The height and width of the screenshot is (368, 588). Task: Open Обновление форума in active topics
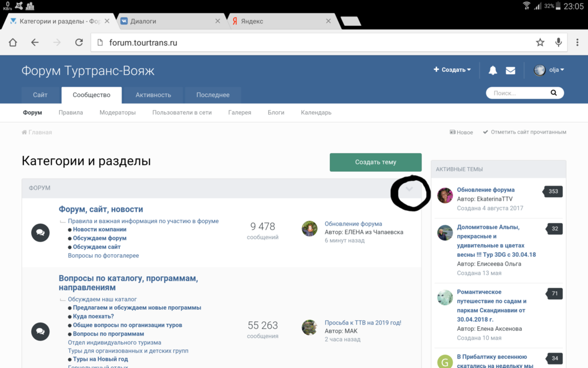coord(486,190)
